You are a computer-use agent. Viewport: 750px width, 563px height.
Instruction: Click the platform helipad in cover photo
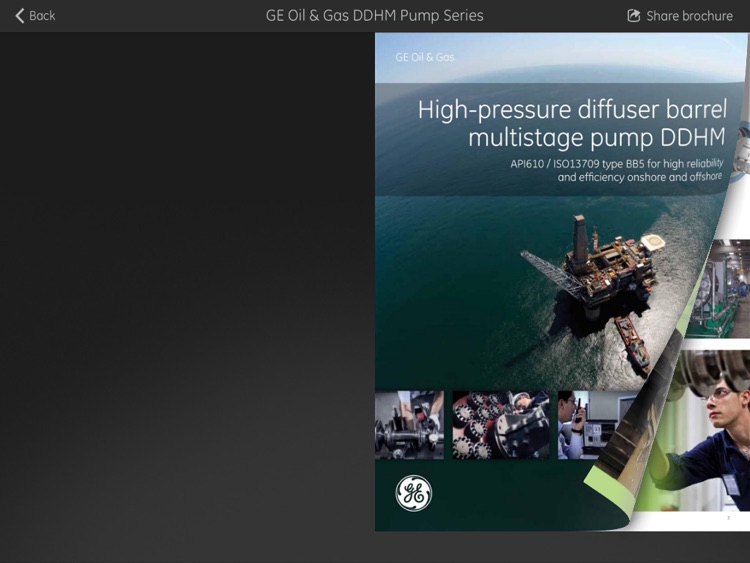[653, 241]
